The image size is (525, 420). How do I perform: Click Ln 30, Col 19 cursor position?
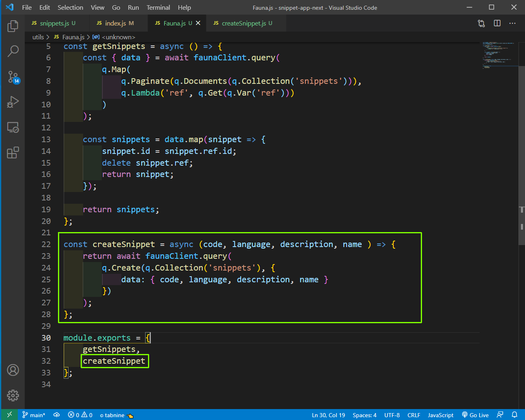328,415
